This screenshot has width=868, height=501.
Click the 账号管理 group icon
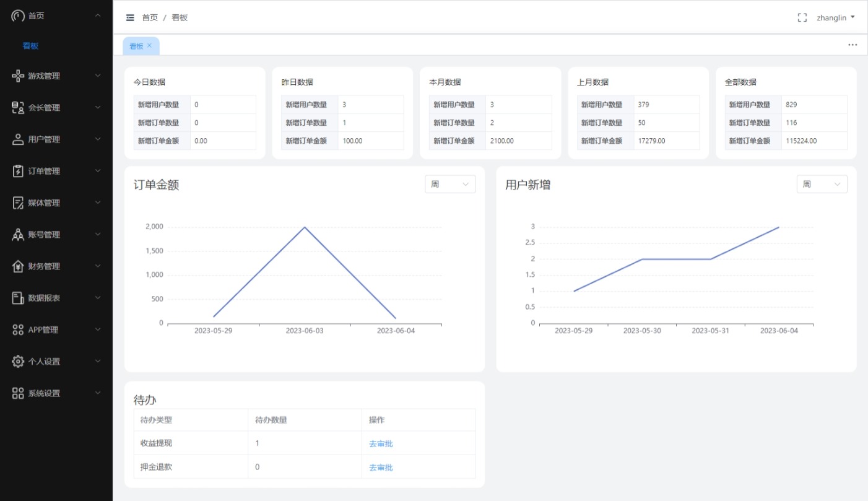[18, 235]
